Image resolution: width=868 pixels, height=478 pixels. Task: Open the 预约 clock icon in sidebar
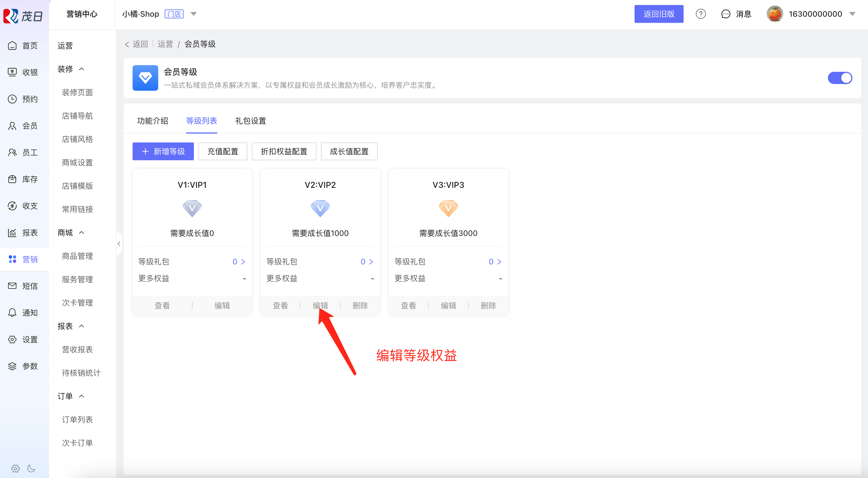[12, 99]
